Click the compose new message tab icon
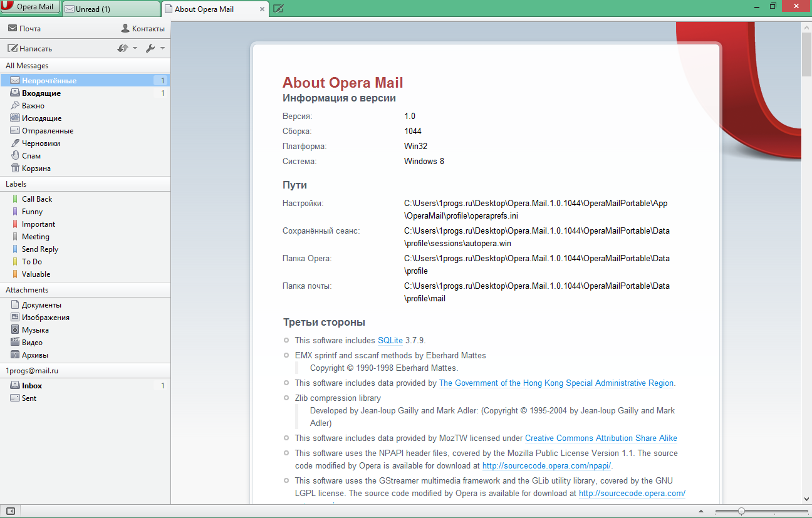Image resolution: width=812 pixels, height=518 pixels. click(279, 9)
